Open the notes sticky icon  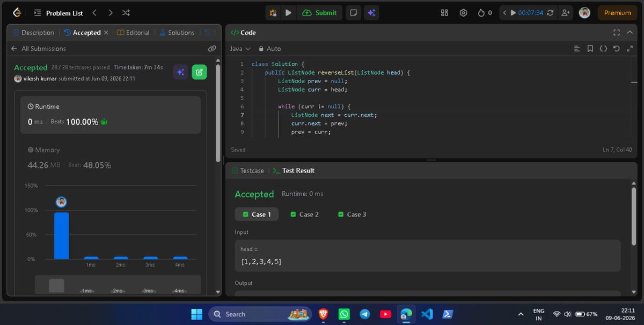coord(353,13)
